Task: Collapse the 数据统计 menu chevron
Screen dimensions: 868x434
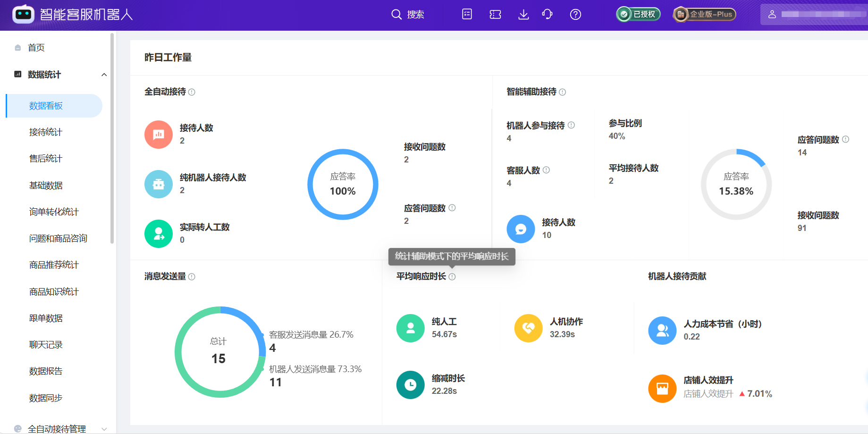Action: coord(104,75)
